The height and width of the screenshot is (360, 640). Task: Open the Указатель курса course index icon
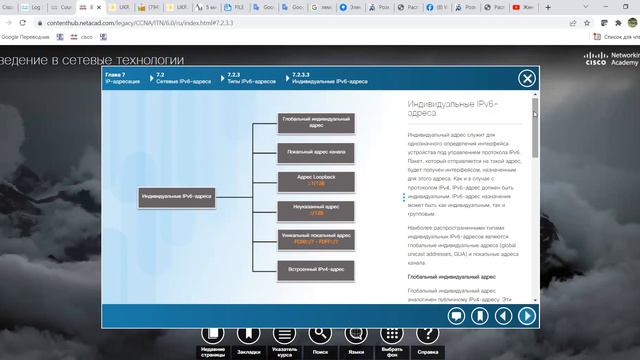[284, 334]
